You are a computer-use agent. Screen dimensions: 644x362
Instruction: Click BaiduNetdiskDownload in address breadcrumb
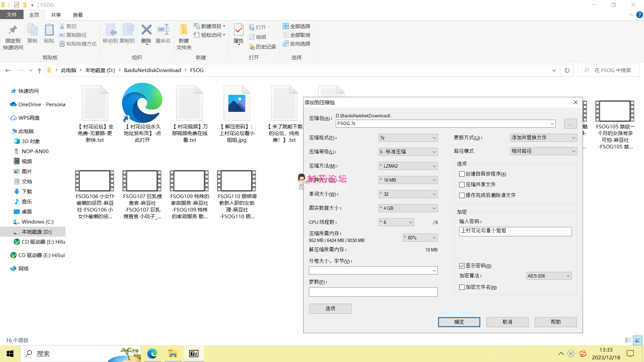pyautogui.click(x=152, y=70)
